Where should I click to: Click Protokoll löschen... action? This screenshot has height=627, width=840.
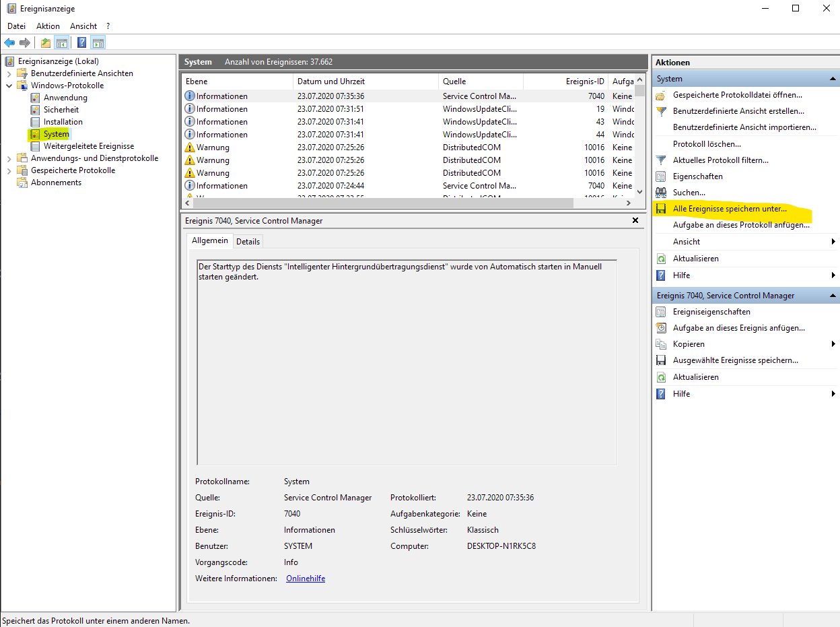(707, 144)
